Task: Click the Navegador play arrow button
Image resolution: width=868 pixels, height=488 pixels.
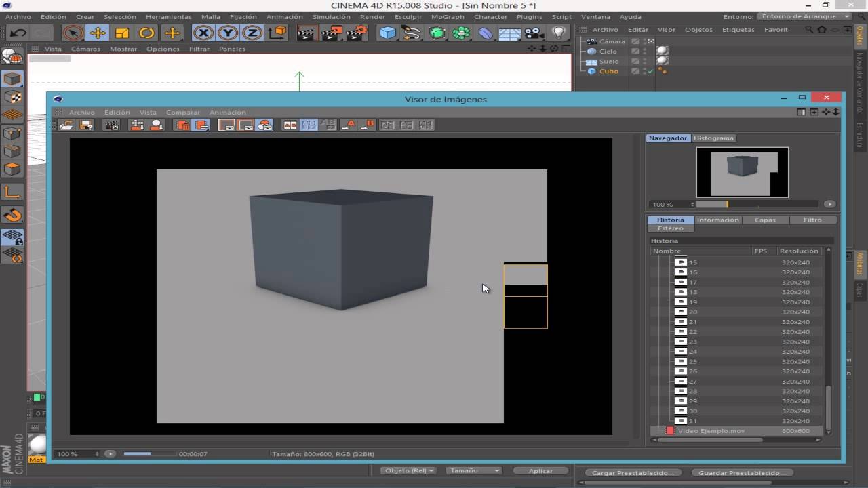Action: (x=829, y=204)
